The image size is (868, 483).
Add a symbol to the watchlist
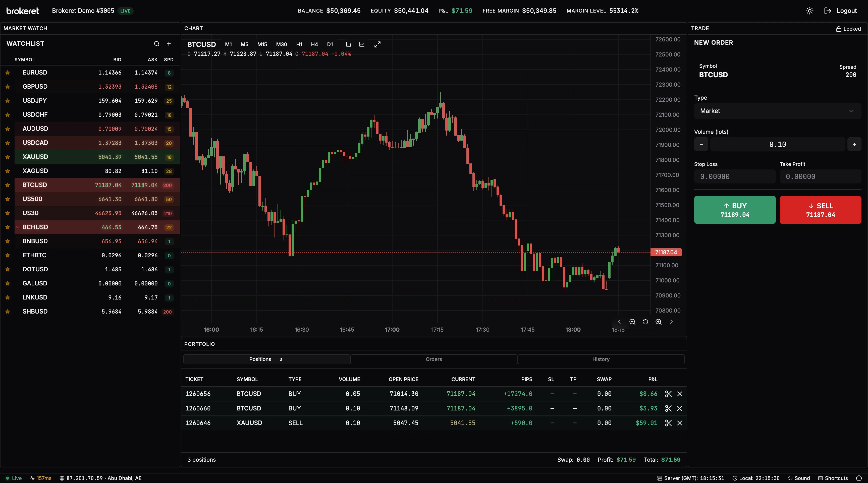(169, 44)
